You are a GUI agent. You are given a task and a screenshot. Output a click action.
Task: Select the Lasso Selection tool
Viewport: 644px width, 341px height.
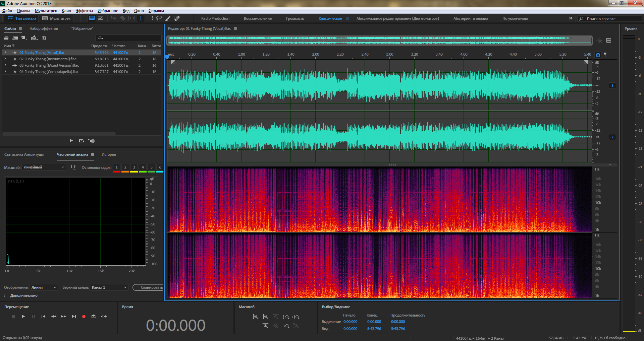(159, 18)
